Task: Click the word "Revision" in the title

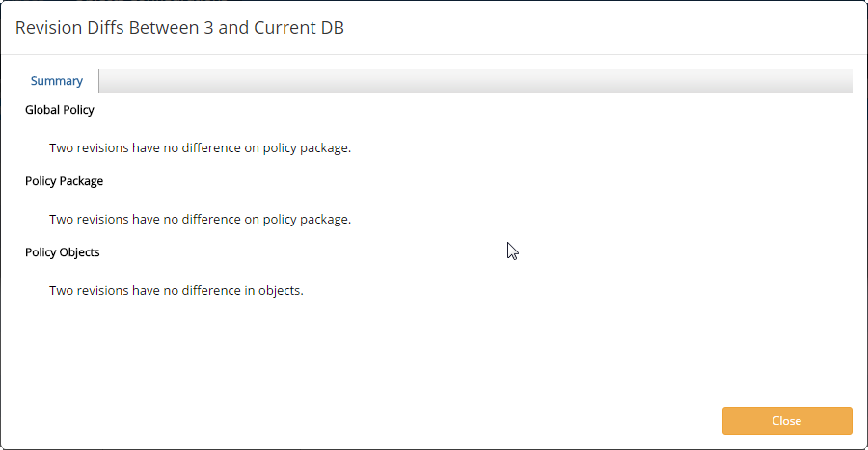Action: click(49, 28)
